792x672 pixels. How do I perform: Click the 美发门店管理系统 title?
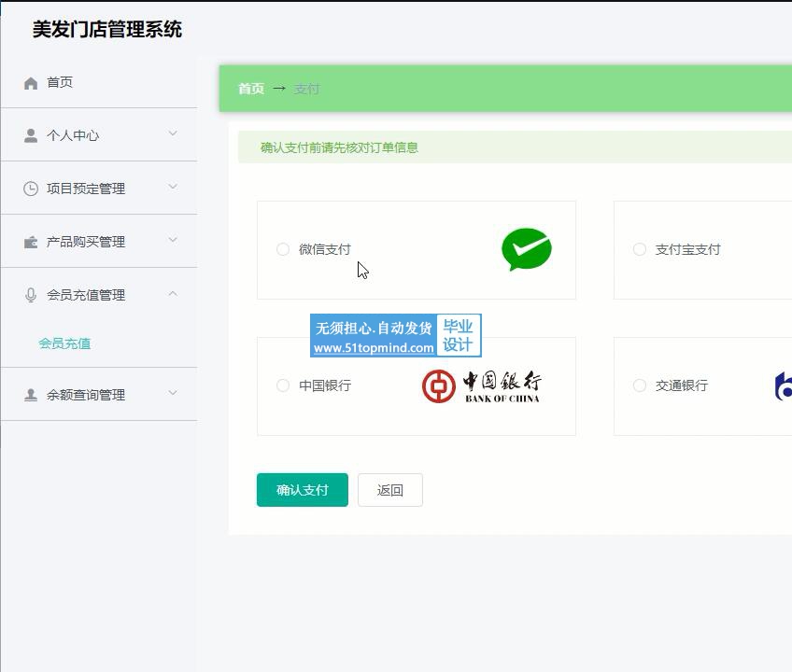tap(107, 29)
